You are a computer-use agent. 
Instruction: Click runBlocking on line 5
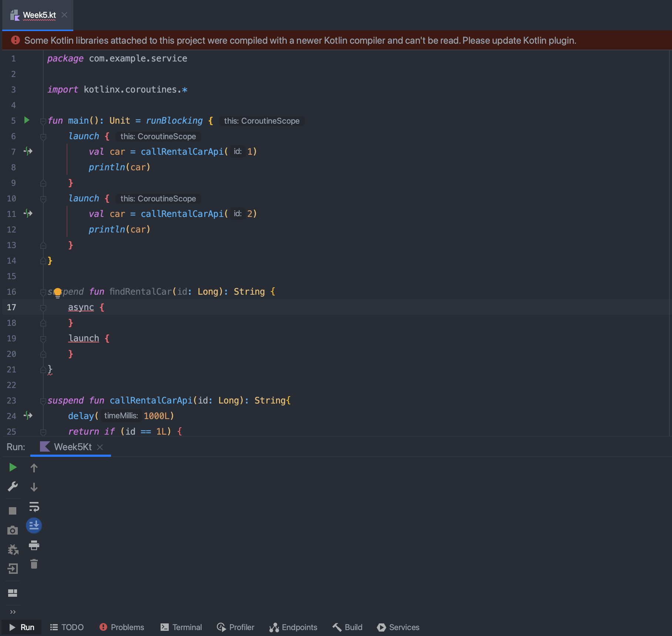pos(174,121)
